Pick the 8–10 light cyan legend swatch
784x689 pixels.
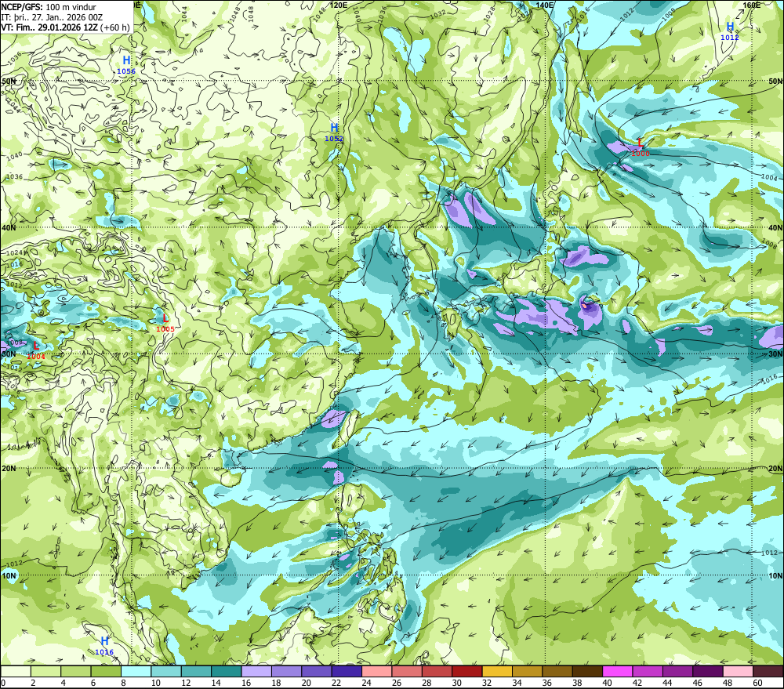(136, 671)
